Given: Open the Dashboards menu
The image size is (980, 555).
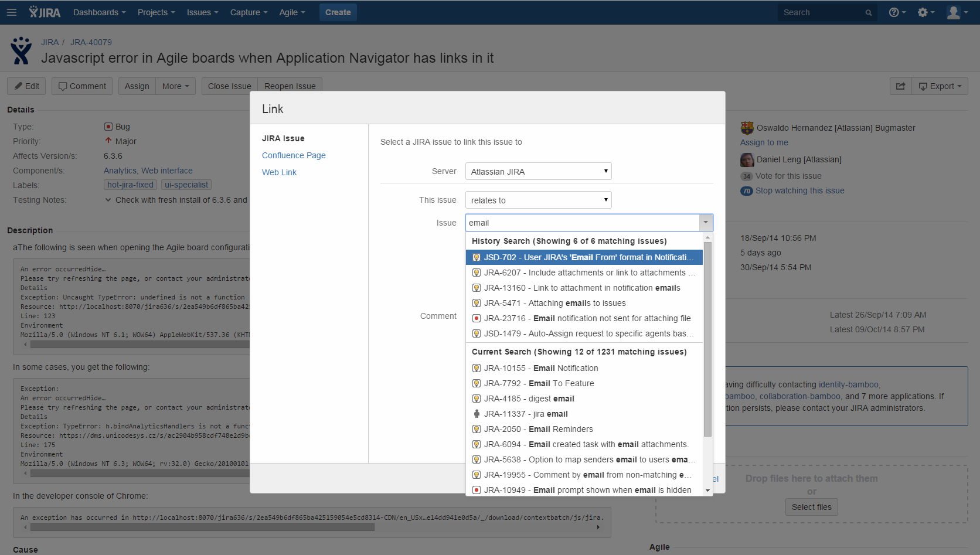Looking at the screenshot, I should tap(99, 12).
